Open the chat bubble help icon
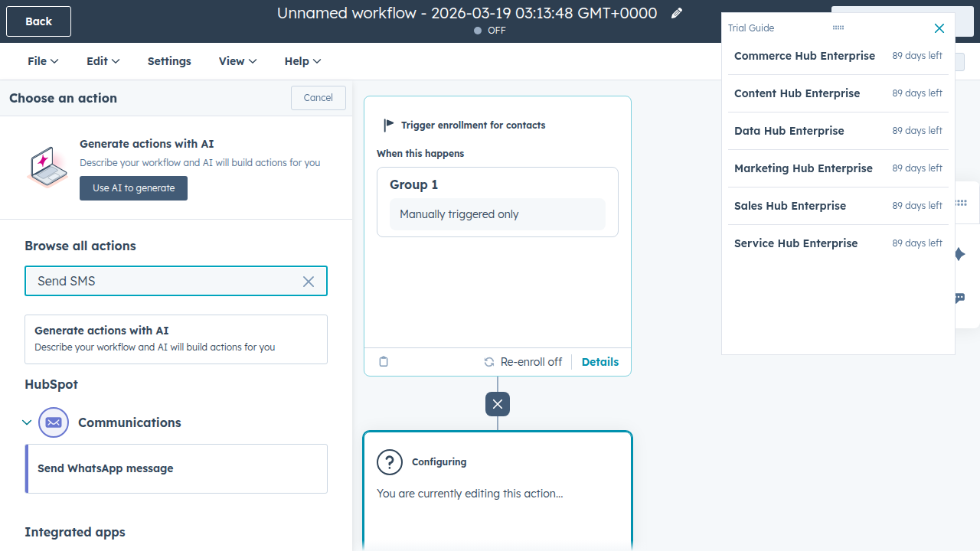Image resolution: width=980 pixels, height=551 pixels. tap(959, 298)
